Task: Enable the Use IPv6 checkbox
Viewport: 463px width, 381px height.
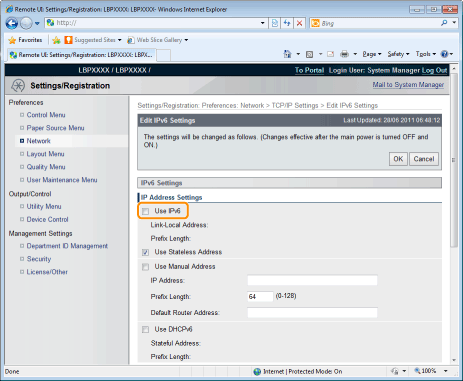Action: [x=145, y=211]
